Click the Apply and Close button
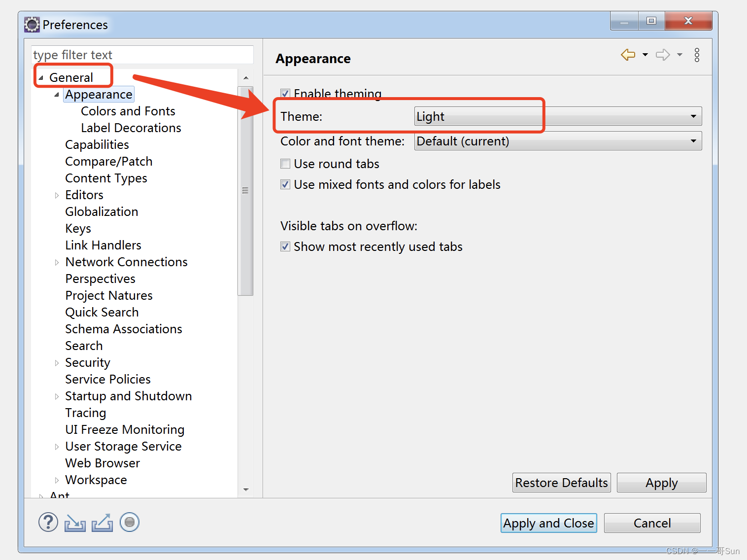 tap(548, 523)
